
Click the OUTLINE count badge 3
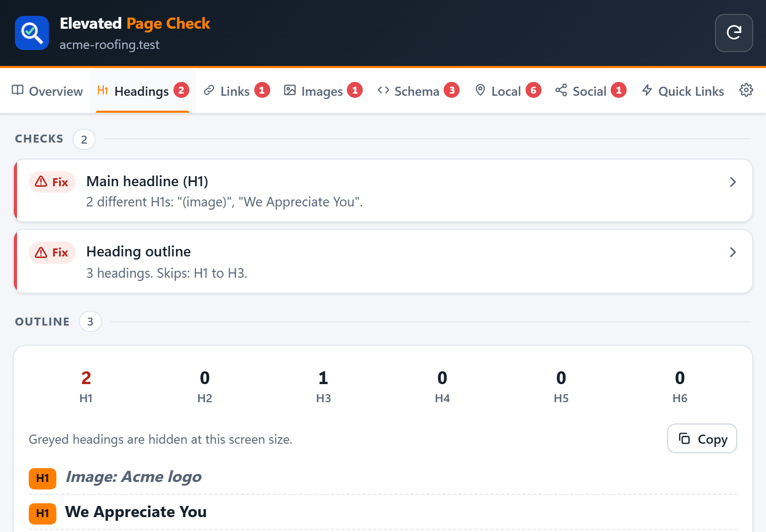[x=90, y=321]
